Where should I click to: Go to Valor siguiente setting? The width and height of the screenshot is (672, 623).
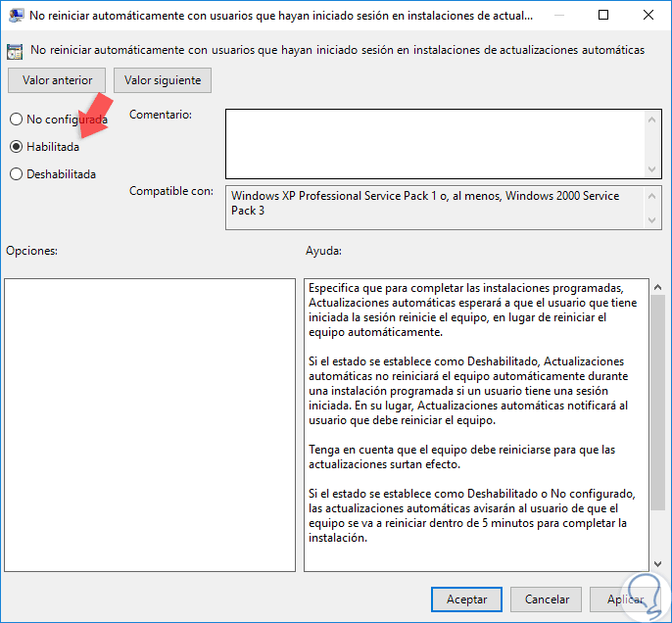click(x=163, y=80)
